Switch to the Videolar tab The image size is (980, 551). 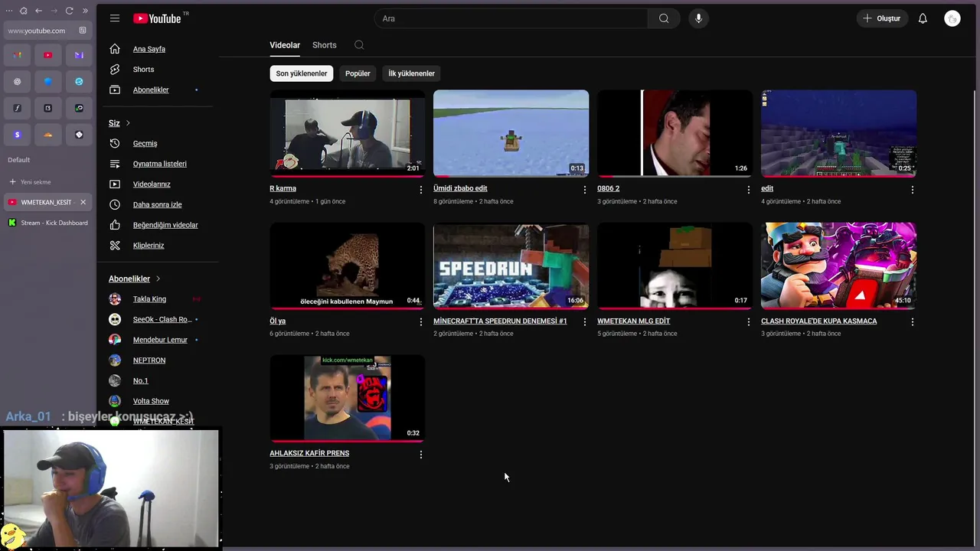point(285,45)
